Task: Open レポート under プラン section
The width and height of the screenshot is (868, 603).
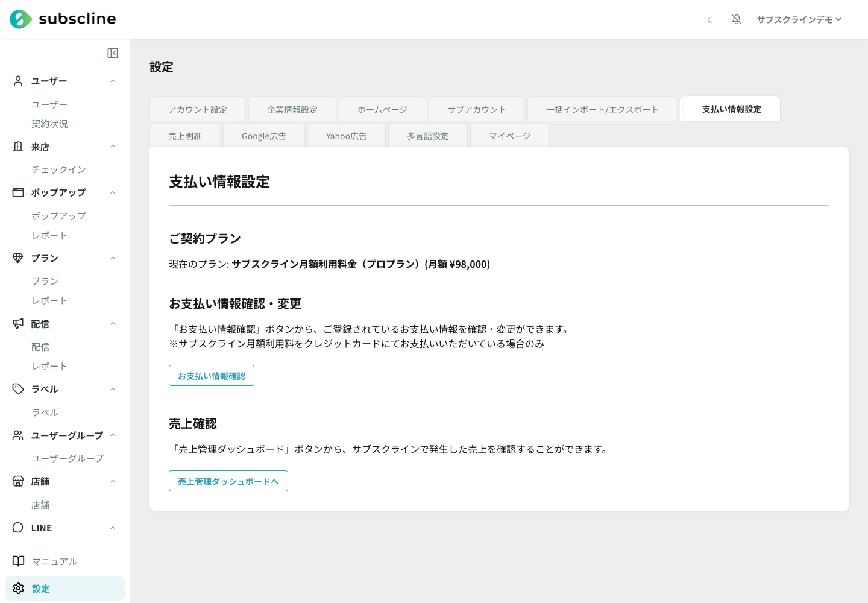Action: point(49,300)
